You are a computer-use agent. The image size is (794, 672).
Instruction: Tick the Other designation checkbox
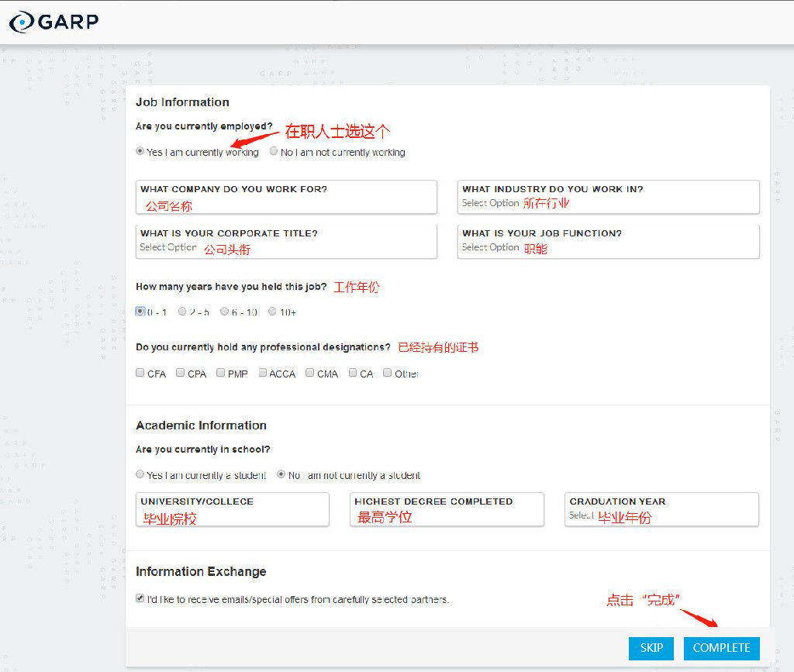click(388, 373)
